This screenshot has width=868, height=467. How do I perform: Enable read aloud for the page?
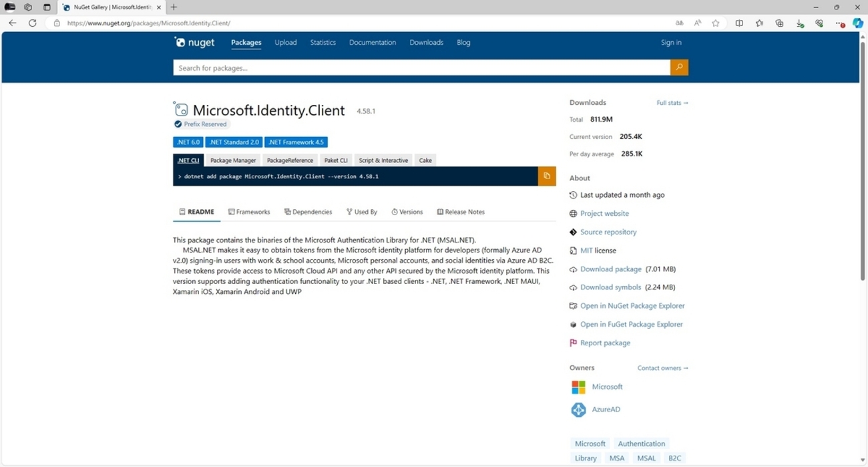[697, 22]
